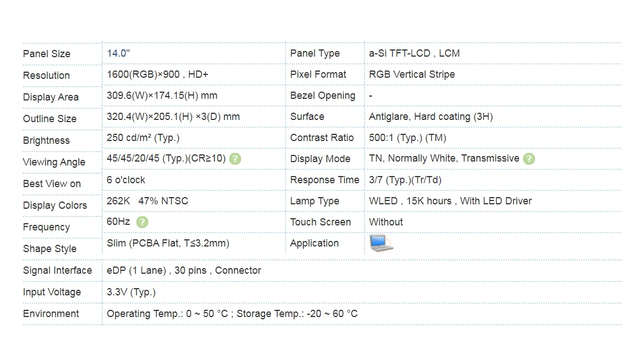Click the "Resolution" row label
Image resolution: width=644 pixels, height=362 pixels.
[47, 76]
